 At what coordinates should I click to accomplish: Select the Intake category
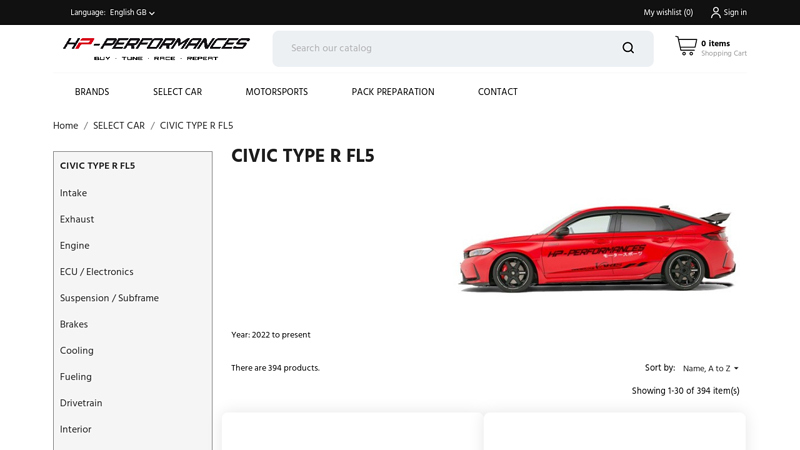click(73, 193)
